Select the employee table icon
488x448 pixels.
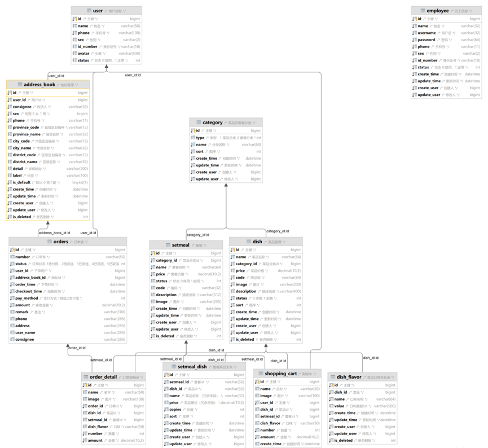click(423, 11)
